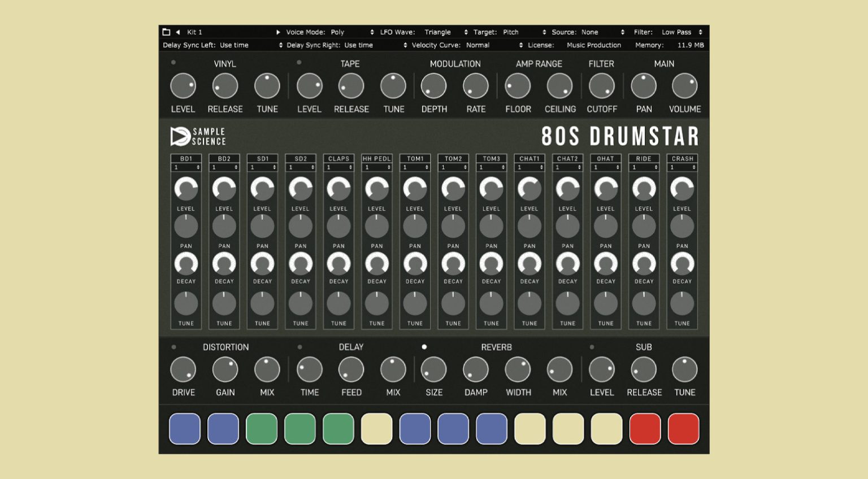This screenshot has height=479, width=868.
Task: Toggle the DISTORTION section LED
Action: 173,347
